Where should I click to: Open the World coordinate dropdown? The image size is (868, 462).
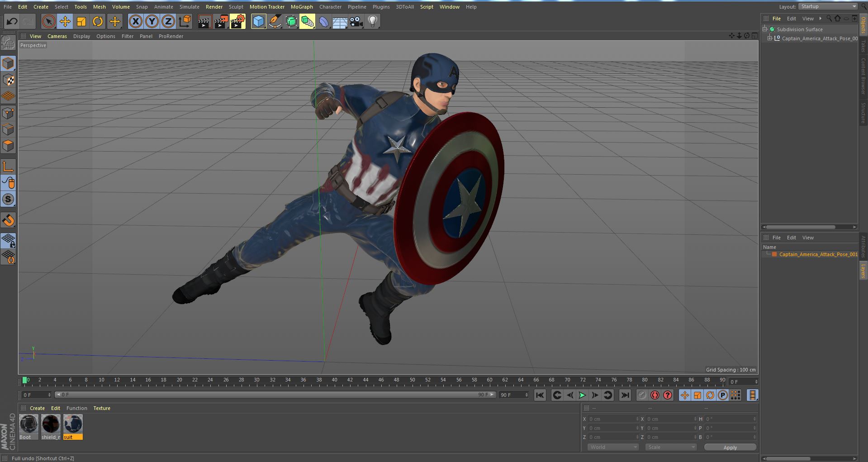point(612,447)
